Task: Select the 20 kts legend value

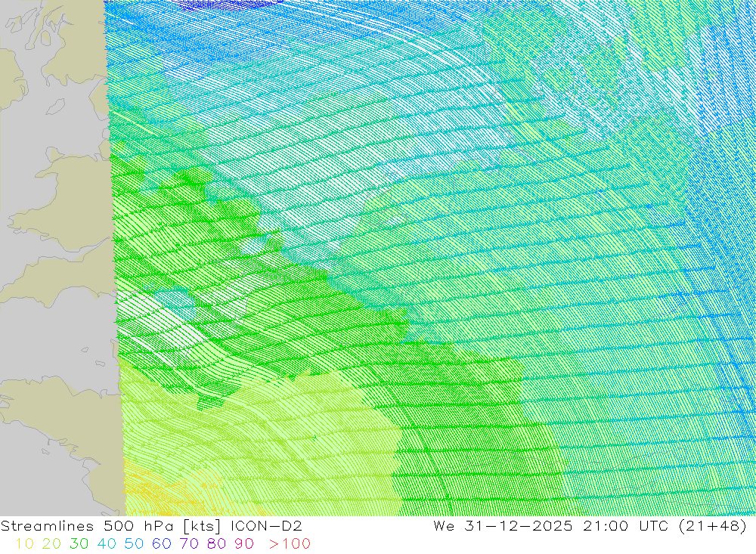Action: click(x=51, y=544)
